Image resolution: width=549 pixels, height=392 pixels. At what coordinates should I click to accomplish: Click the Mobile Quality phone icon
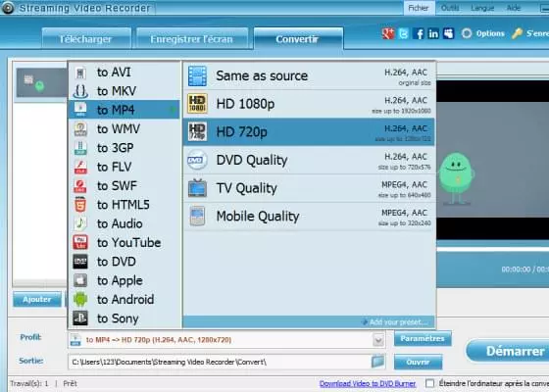(x=197, y=216)
